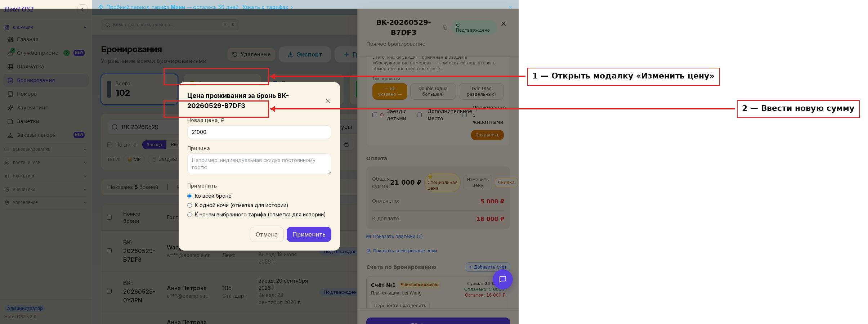Collapse the sidebar with the arrow icon
Screen dimensions: 868x324
click(x=82, y=9)
